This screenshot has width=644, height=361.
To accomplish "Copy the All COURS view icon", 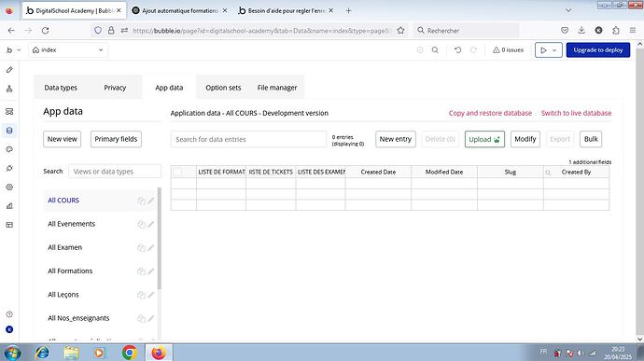I will tap(141, 201).
